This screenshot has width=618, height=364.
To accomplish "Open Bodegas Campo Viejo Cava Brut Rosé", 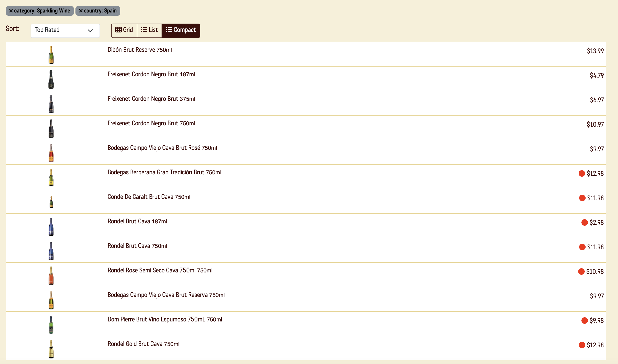I will 162,148.
